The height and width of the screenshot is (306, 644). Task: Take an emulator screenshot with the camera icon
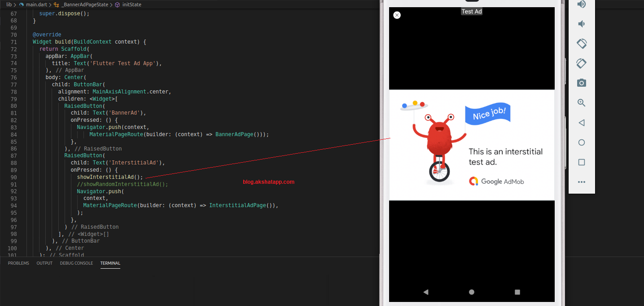[x=582, y=83]
